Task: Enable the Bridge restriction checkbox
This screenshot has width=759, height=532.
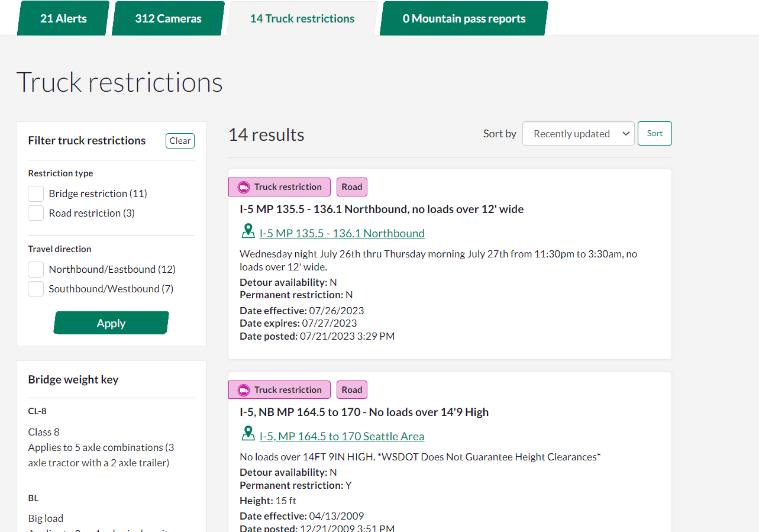Action: point(36,194)
